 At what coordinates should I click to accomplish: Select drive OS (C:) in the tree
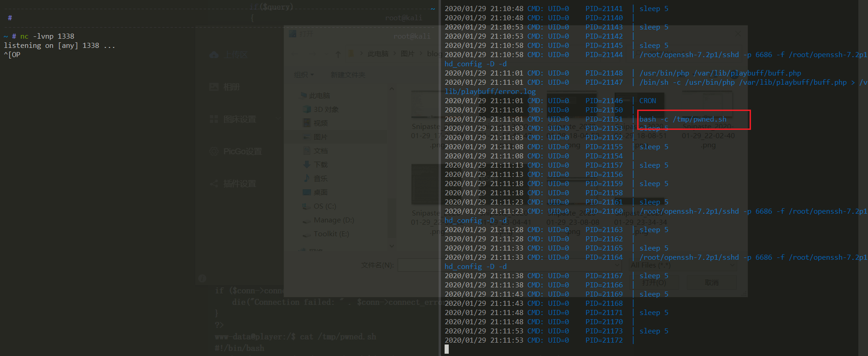tap(324, 206)
